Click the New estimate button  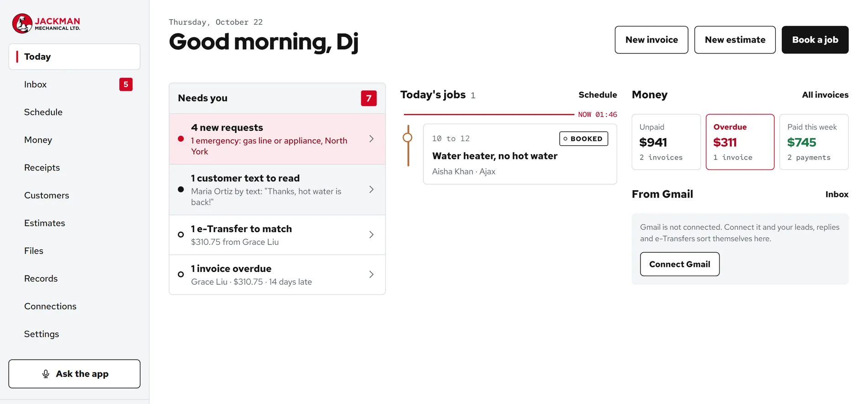tap(735, 40)
